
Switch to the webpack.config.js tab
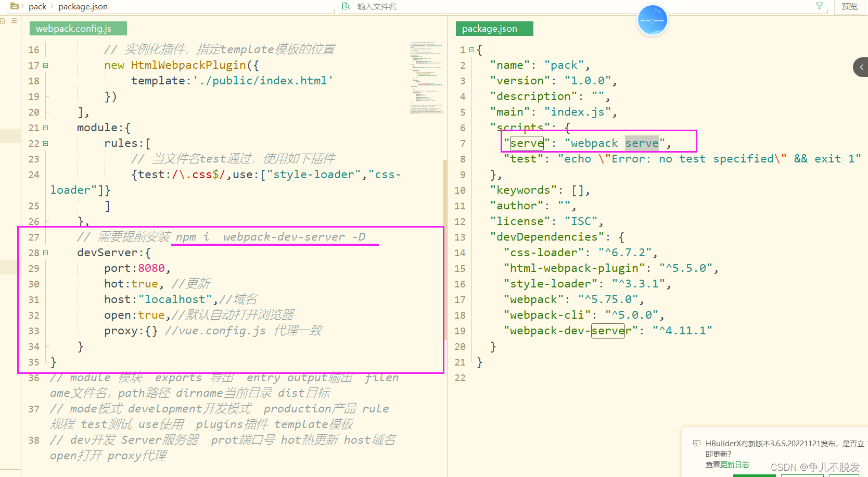pyautogui.click(x=78, y=29)
